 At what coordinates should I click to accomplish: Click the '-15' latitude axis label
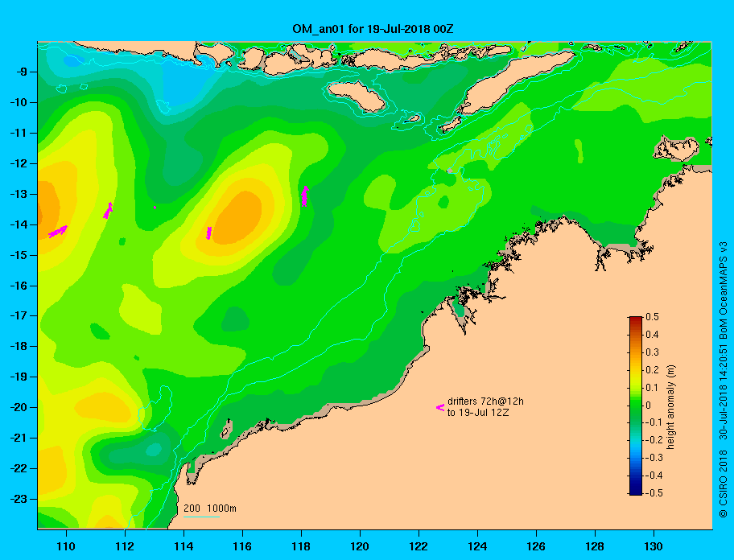[x=19, y=255]
